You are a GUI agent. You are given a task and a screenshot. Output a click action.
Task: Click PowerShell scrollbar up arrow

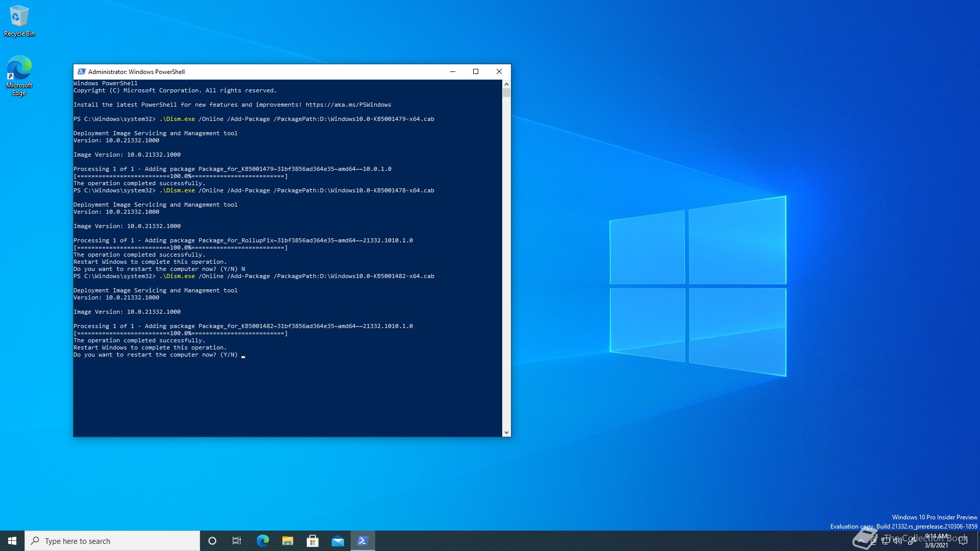(x=506, y=84)
